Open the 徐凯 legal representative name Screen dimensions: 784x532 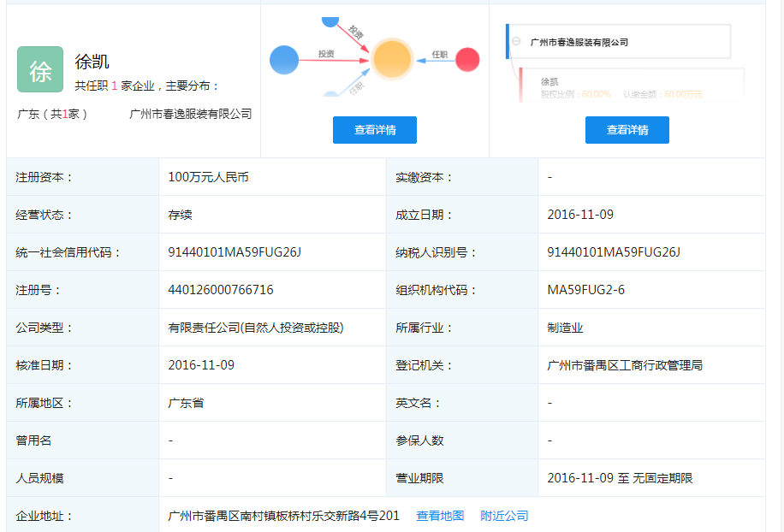click(92, 62)
